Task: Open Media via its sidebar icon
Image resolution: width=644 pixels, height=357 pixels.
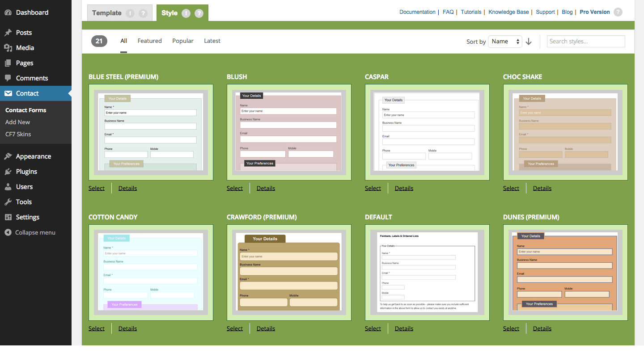Action: point(8,48)
